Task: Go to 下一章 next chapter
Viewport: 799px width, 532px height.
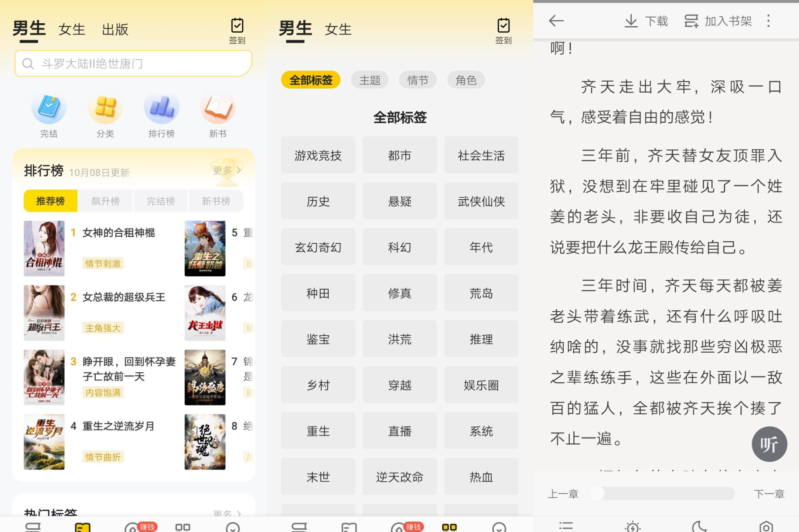Action: (769, 494)
